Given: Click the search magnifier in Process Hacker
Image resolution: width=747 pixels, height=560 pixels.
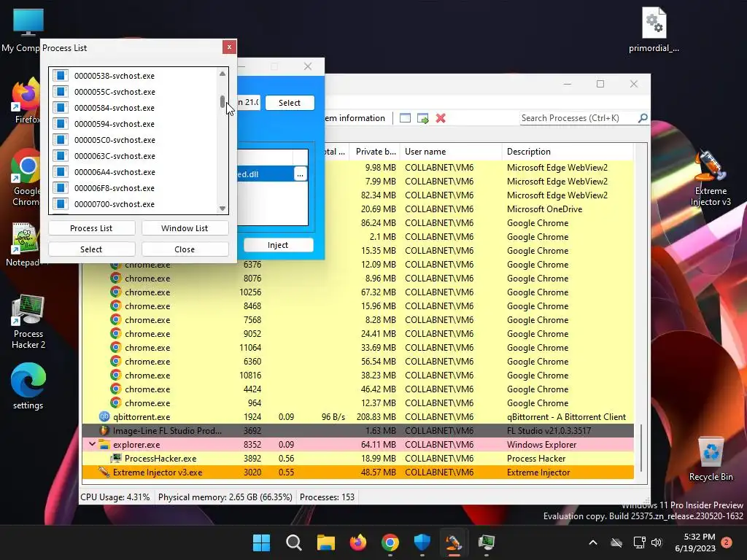Looking at the screenshot, I should click(643, 117).
